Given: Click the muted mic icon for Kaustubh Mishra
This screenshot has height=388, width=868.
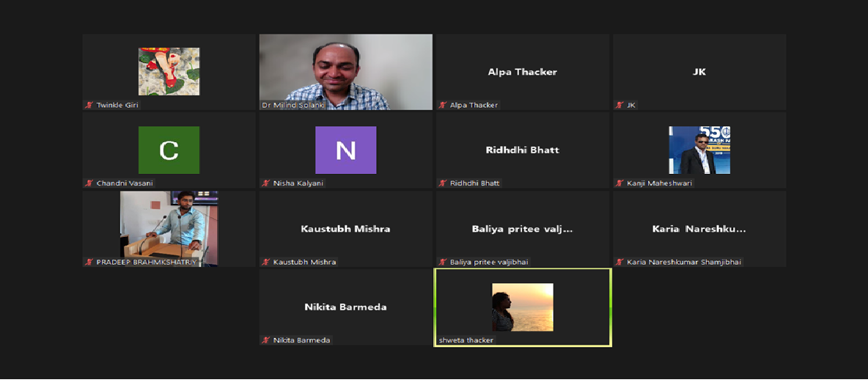Looking at the screenshot, I should click(x=266, y=262).
